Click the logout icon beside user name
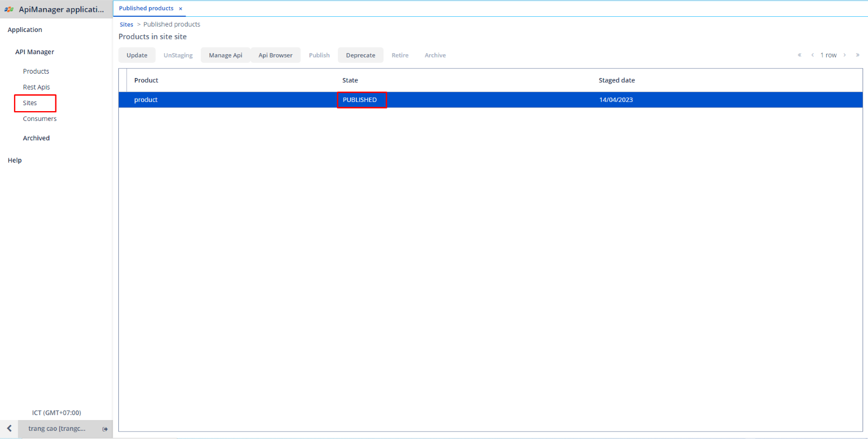The height and width of the screenshot is (439, 868). [x=105, y=429]
